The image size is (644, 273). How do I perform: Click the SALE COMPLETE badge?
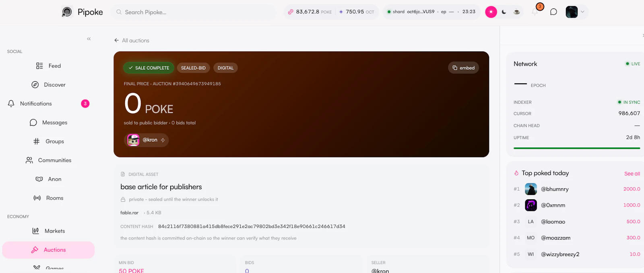point(149,68)
